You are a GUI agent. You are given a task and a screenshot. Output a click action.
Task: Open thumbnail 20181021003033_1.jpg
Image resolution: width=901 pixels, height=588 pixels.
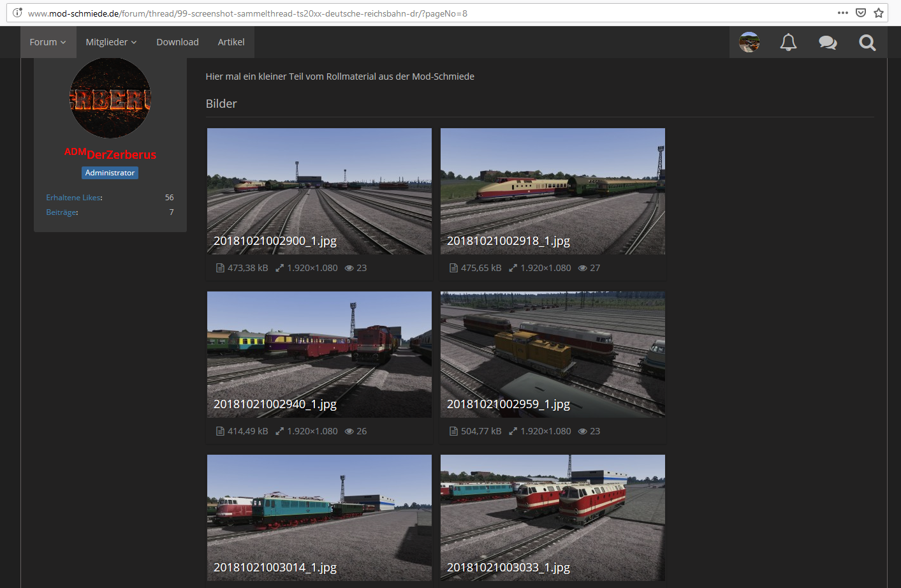(x=553, y=518)
